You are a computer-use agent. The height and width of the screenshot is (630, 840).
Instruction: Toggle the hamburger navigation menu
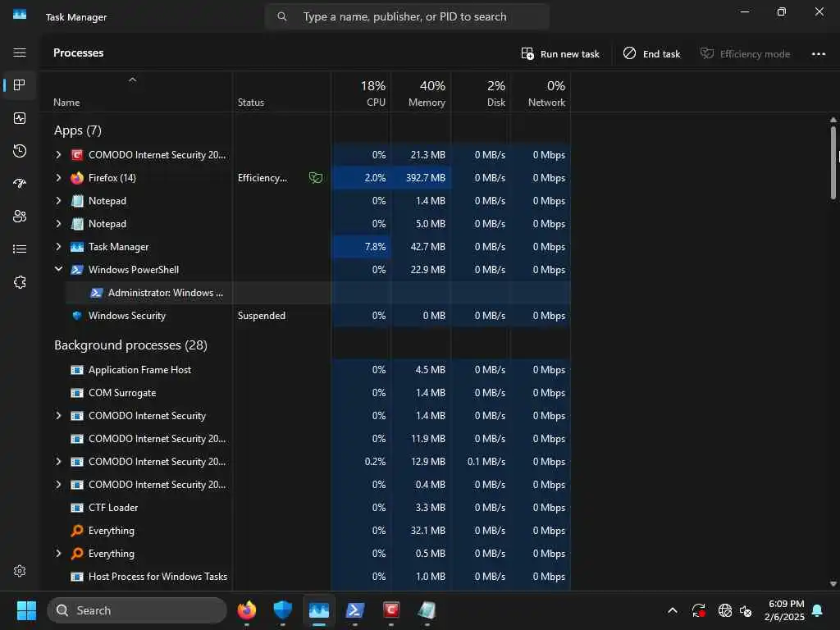(20, 52)
